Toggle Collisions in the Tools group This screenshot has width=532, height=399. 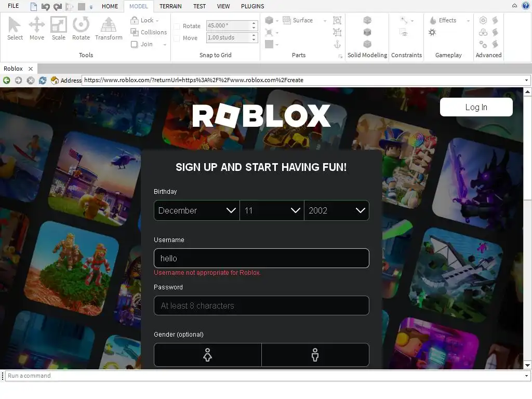(149, 32)
